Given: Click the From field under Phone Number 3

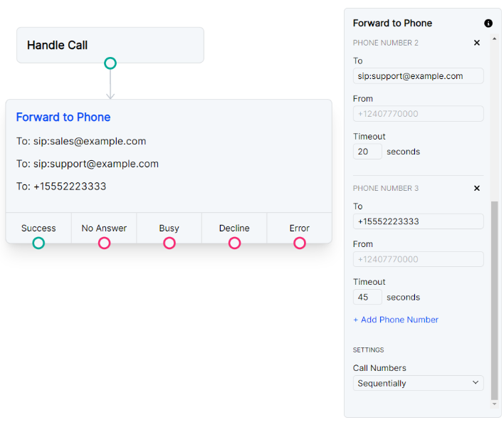Looking at the screenshot, I should pyautogui.click(x=418, y=259).
